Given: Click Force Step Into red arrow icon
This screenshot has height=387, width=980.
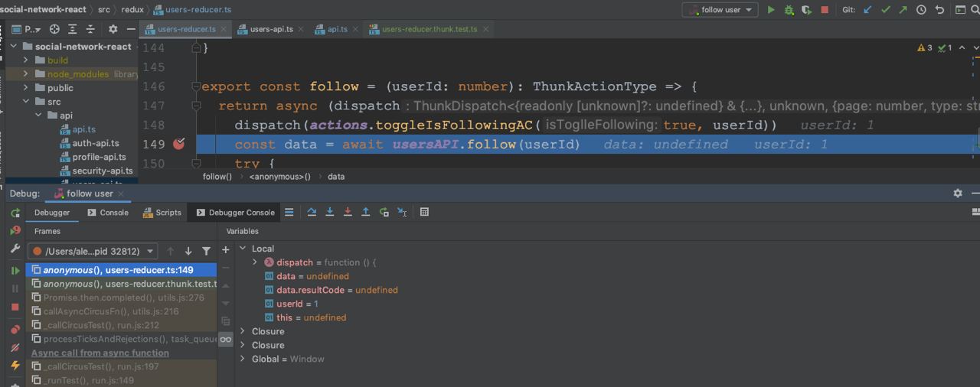Looking at the screenshot, I should (348, 212).
